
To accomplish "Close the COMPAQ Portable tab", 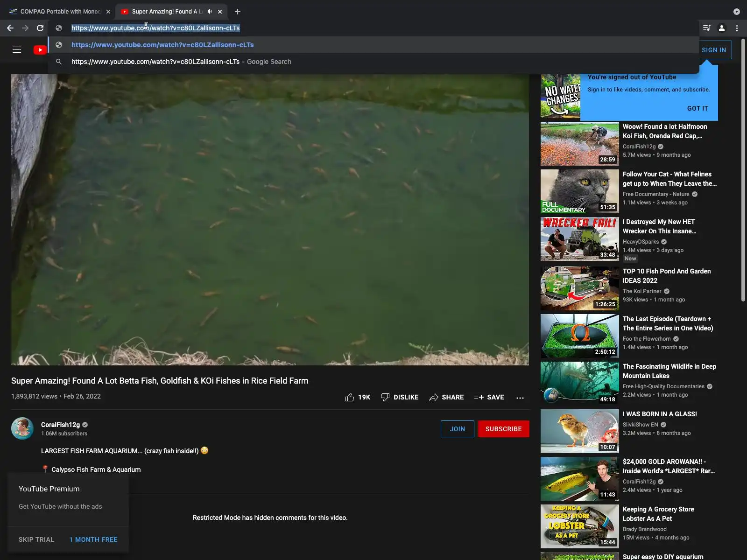I will [108, 12].
